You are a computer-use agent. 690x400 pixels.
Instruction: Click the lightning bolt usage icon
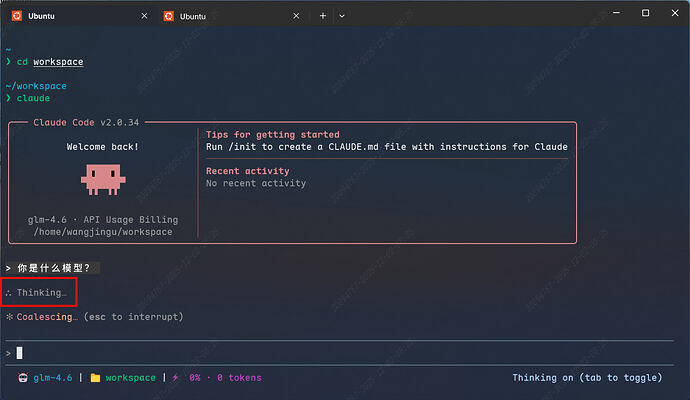(x=176, y=378)
